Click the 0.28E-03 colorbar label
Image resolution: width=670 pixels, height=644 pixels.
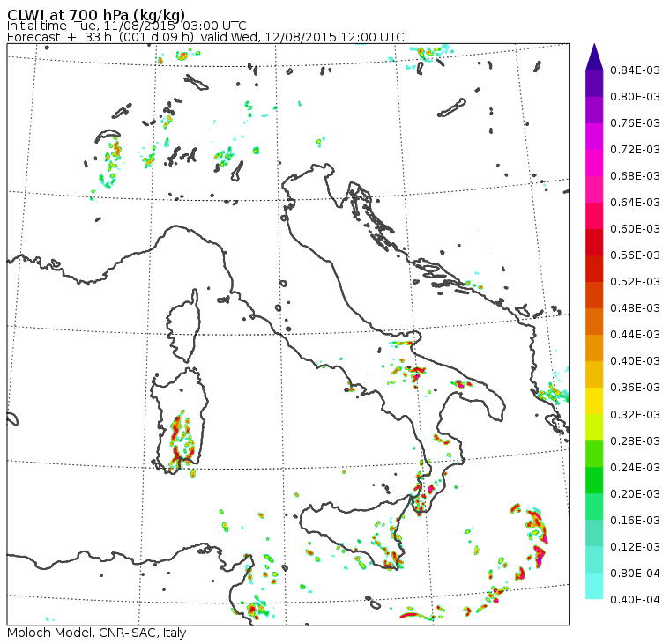coord(635,441)
